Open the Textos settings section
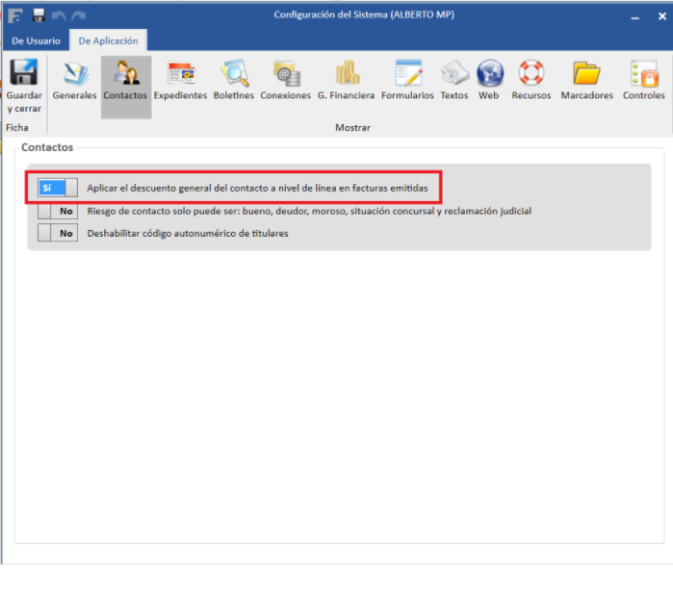This screenshot has width=673, height=616. click(454, 82)
